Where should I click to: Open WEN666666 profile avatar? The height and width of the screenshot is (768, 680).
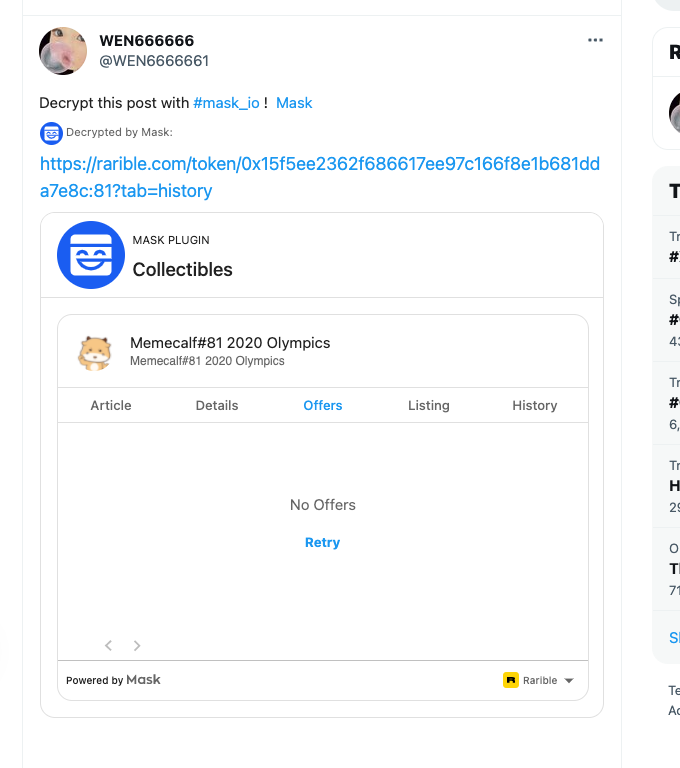click(x=63, y=51)
